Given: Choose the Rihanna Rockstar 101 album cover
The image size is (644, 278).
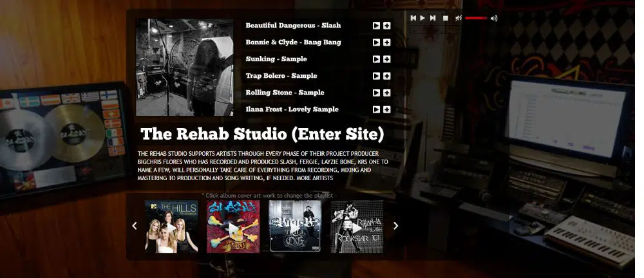Looking at the screenshot, I should point(357,226).
